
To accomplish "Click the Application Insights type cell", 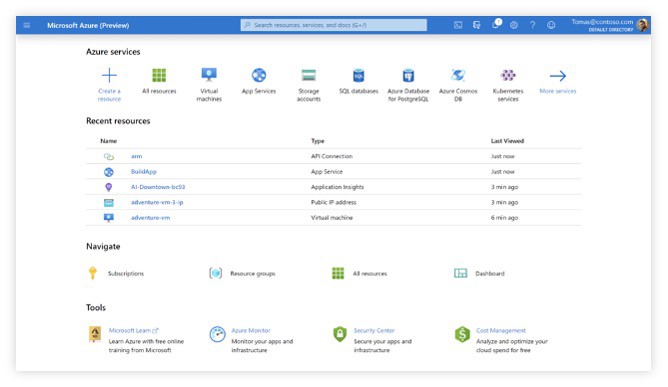I will tap(337, 187).
